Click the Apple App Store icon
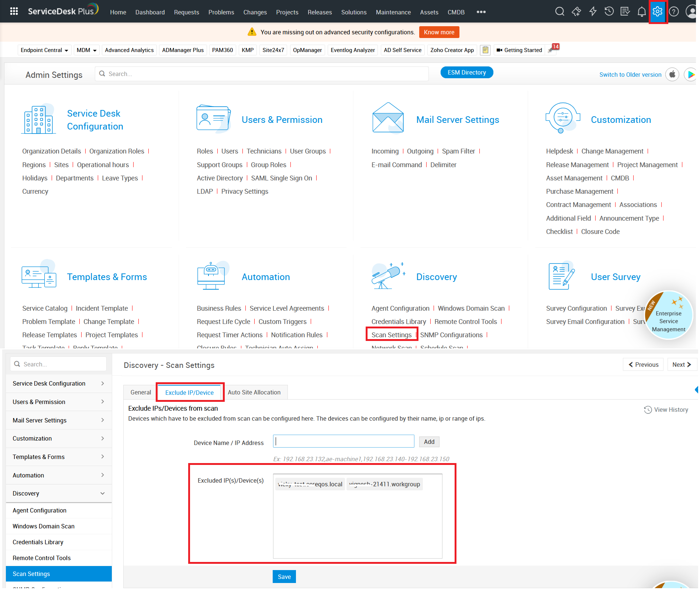 point(672,75)
